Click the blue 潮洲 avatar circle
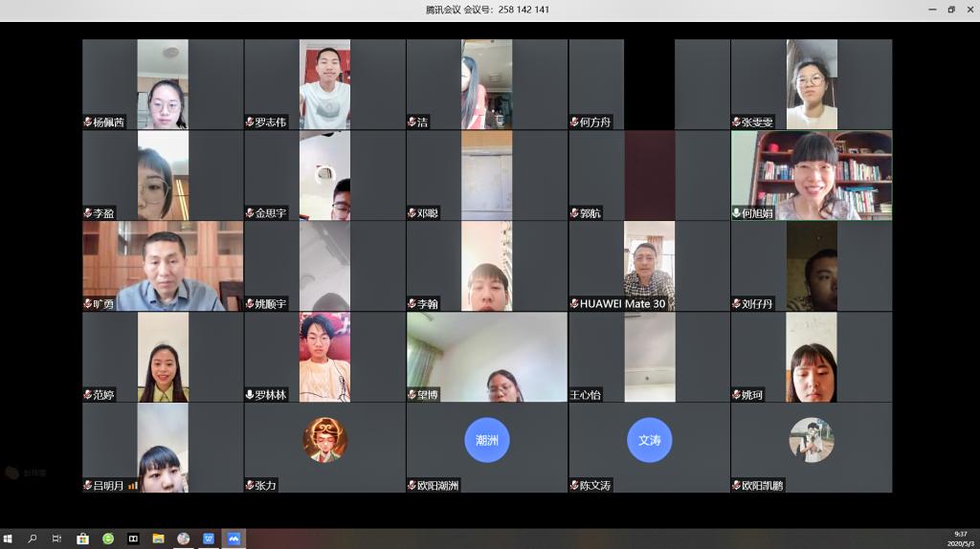The height and width of the screenshot is (549, 980). click(487, 440)
